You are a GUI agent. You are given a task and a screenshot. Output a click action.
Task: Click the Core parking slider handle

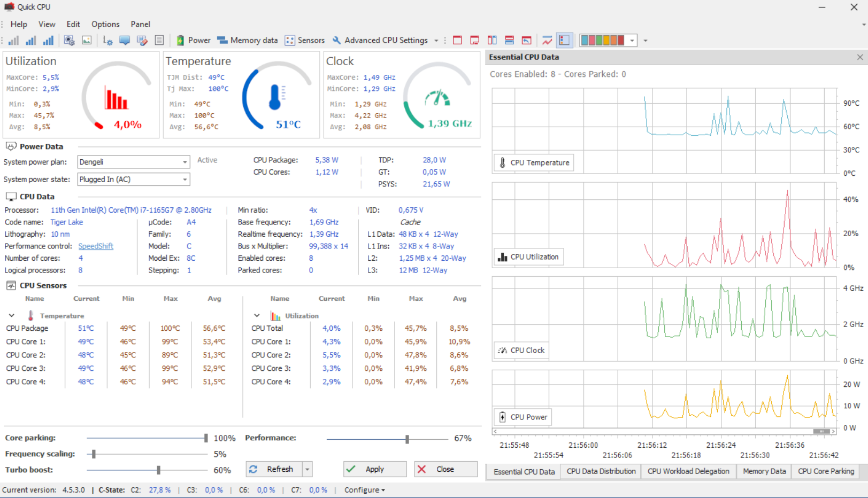click(x=206, y=438)
